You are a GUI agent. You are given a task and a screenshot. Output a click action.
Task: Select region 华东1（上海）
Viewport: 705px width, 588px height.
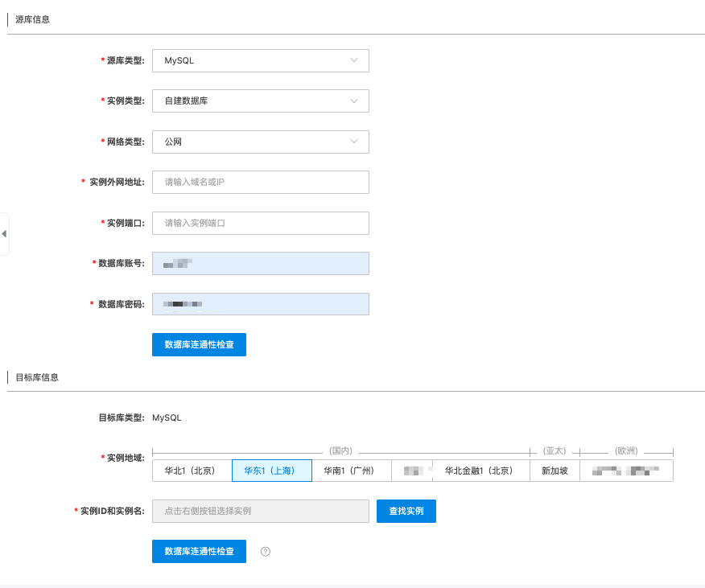point(271,471)
